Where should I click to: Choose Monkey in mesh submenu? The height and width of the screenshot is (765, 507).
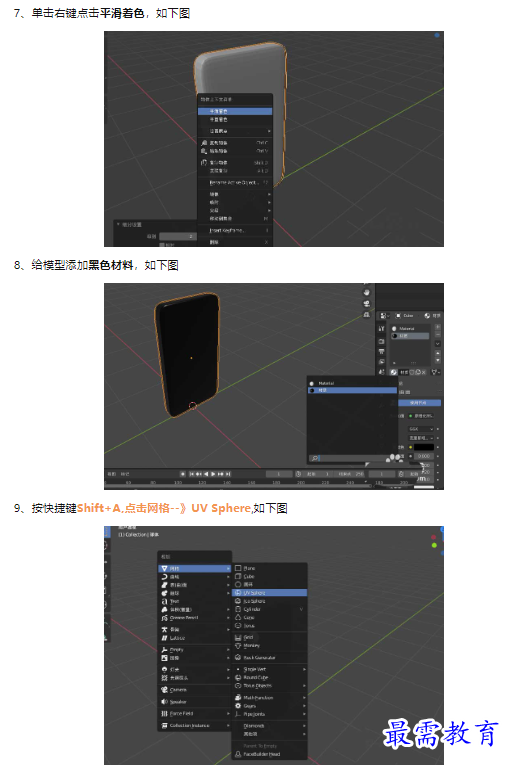pyautogui.click(x=270, y=645)
